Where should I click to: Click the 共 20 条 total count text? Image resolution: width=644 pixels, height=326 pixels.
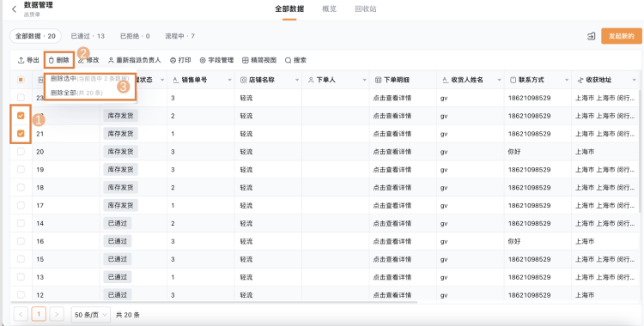pyautogui.click(x=128, y=315)
